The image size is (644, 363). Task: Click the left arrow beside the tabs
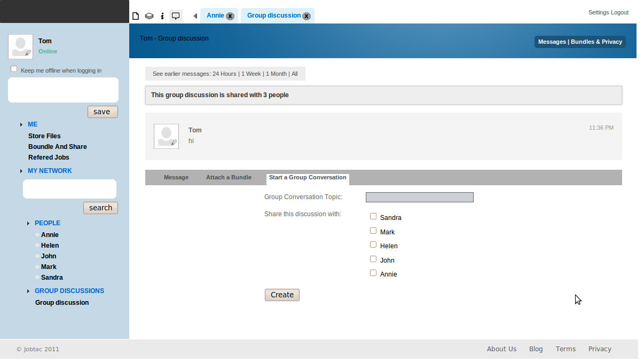[x=195, y=16]
